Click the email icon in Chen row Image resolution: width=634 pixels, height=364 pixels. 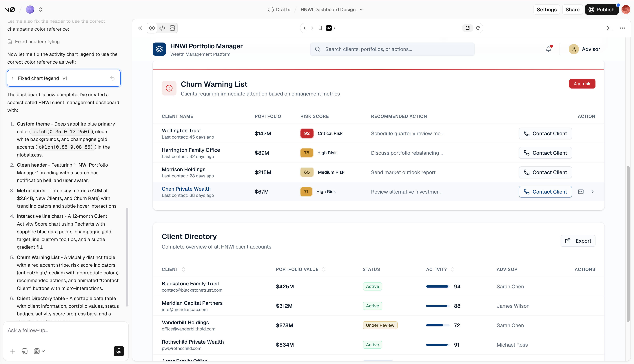(581, 192)
